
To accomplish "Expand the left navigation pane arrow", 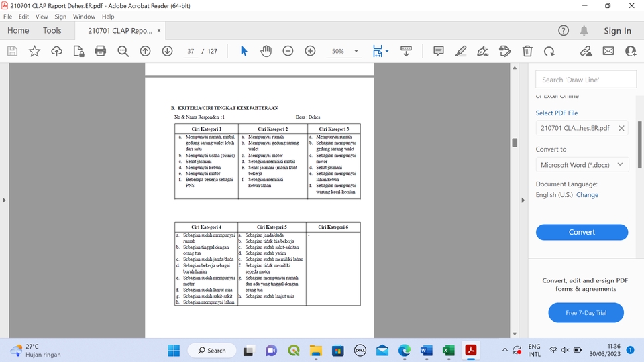I will 4,200.
